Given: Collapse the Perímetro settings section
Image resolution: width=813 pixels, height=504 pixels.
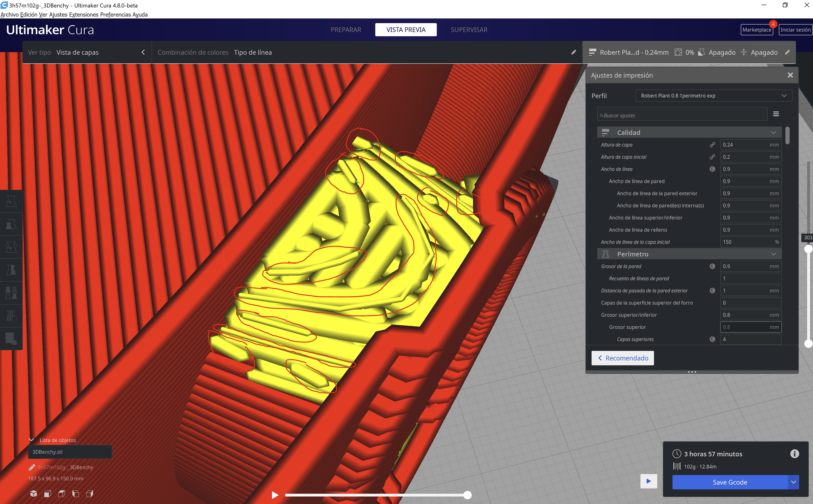Looking at the screenshot, I should click(773, 254).
